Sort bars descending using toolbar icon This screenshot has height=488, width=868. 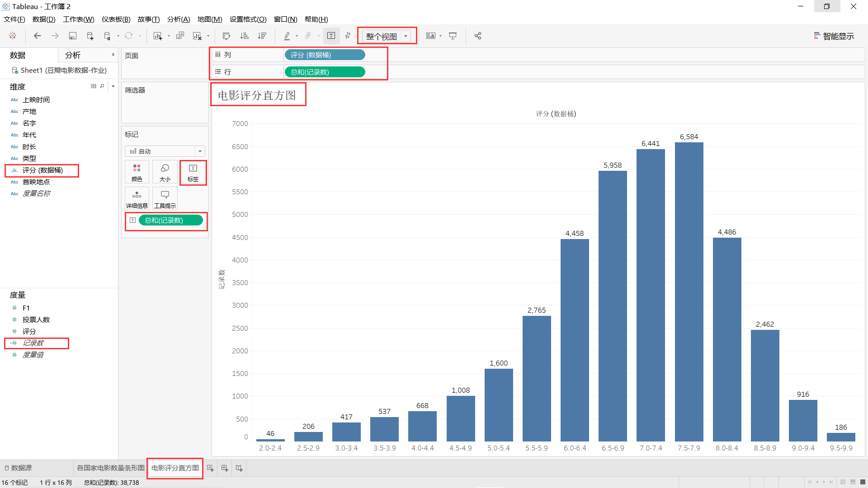tap(262, 36)
